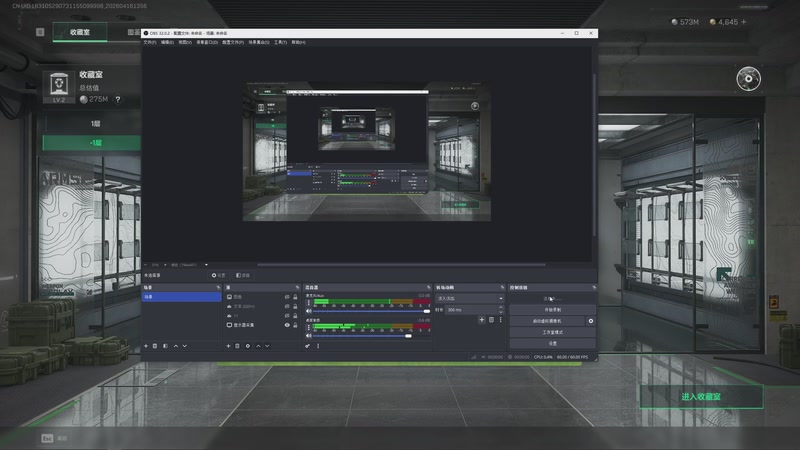Move the source up using the sources panel up arrow
This screenshot has height=450, width=800.
[258, 346]
